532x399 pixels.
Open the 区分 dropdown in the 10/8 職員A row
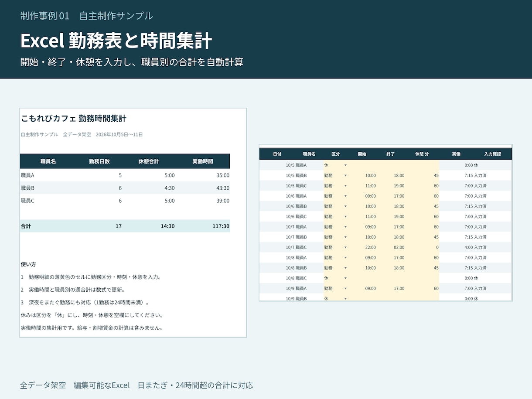345,258
